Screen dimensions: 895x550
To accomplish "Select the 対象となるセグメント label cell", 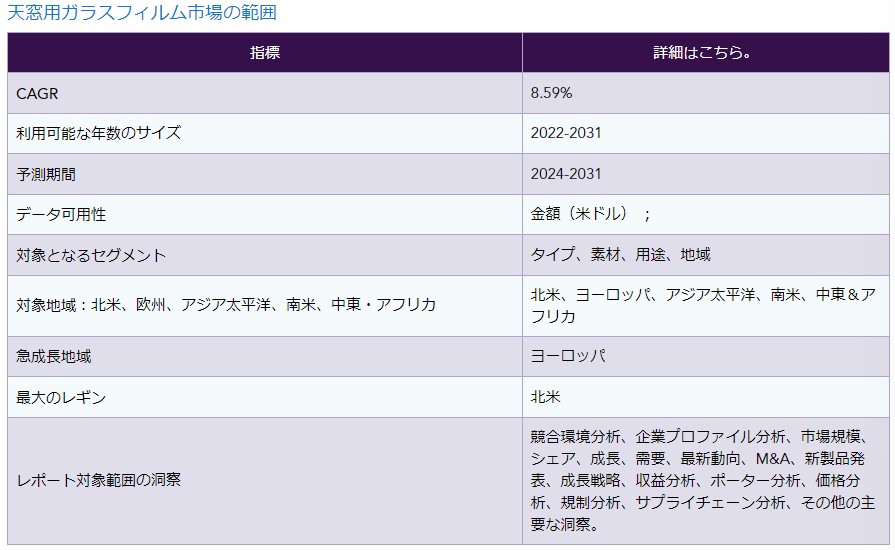I will tap(91, 255).
